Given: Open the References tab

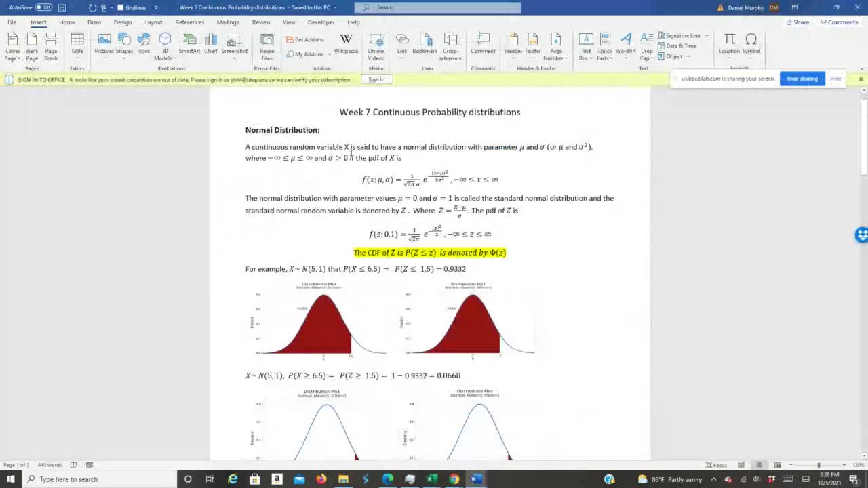Looking at the screenshot, I should pyautogui.click(x=189, y=22).
